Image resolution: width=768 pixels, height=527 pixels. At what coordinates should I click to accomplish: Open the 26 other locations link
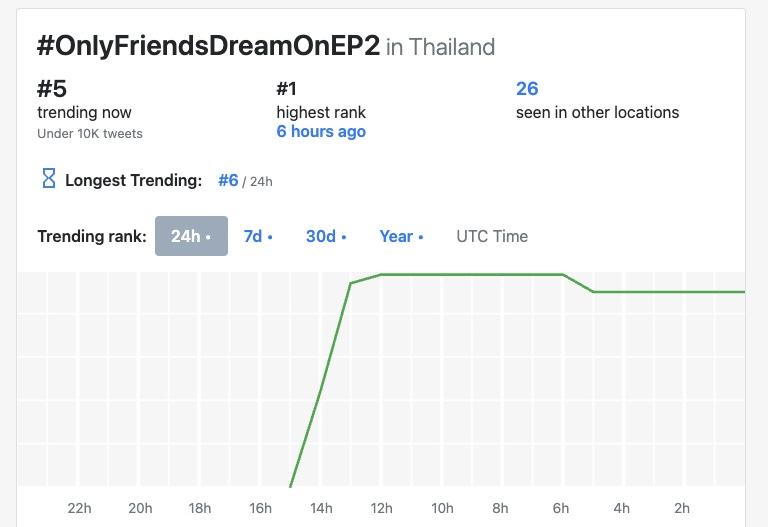(x=527, y=89)
